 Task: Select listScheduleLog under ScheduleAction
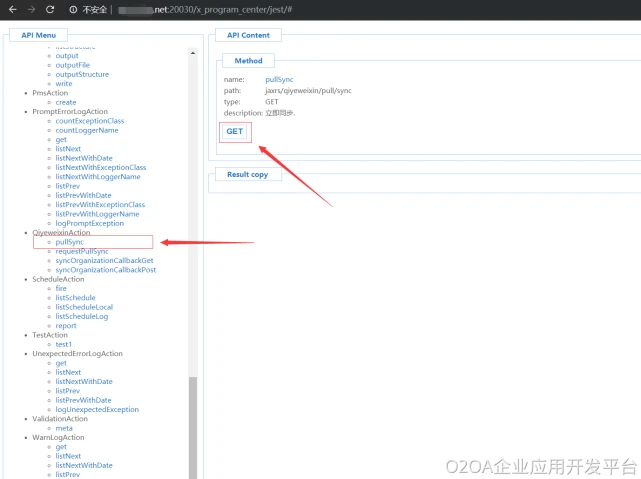tap(82, 316)
